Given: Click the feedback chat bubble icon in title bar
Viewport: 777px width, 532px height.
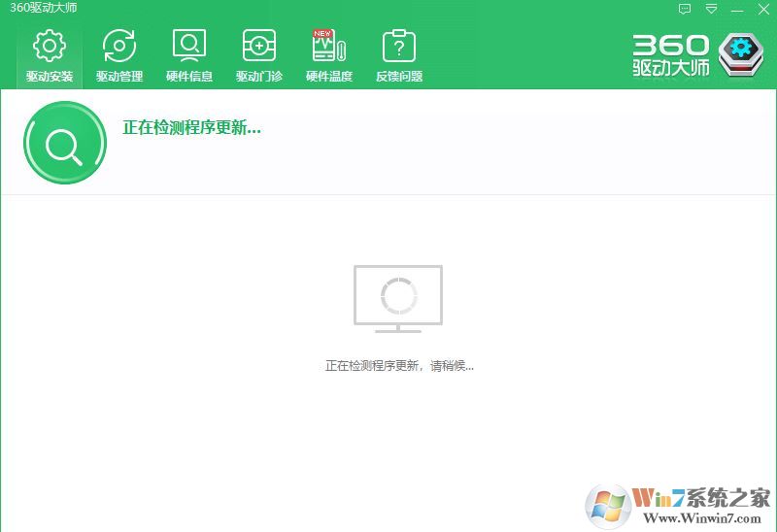Looking at the screenshot, I should [685, 9].
